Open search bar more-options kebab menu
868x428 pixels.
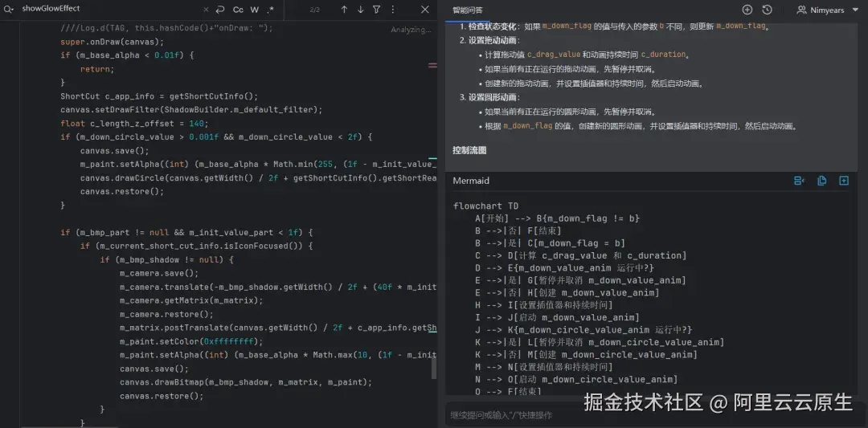pos(392,10)
